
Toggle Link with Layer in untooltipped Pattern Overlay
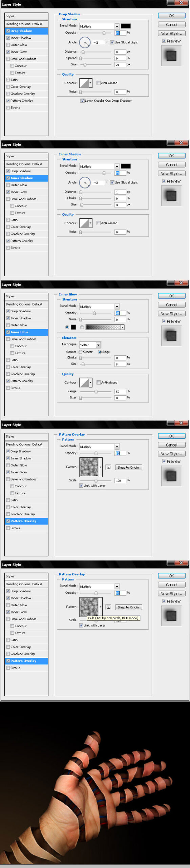(81, 486)
